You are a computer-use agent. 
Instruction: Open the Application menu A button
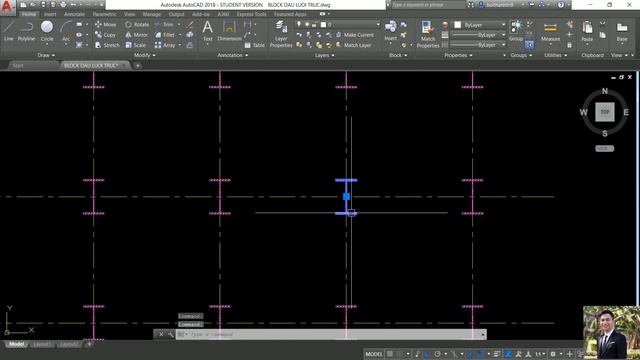[x=8, y=7]
